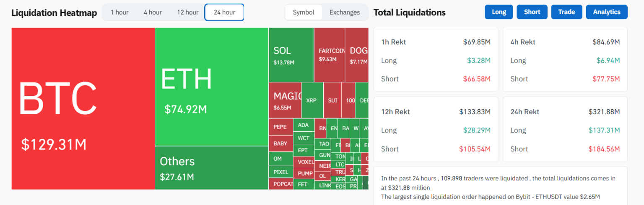The height and width of the screenshot is (205, 644).
Task: Select the green ETH heatmap tile
Action: point(211,87)
